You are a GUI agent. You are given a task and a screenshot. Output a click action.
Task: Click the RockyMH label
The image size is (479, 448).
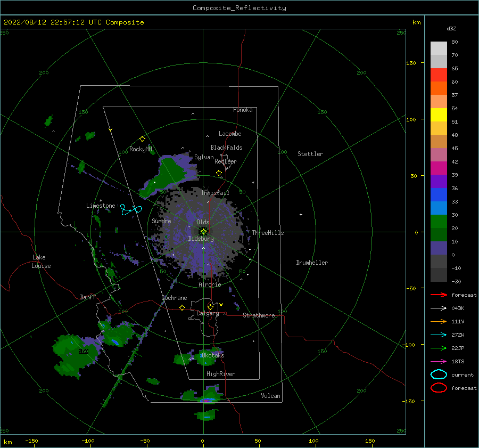coord(141,149)
